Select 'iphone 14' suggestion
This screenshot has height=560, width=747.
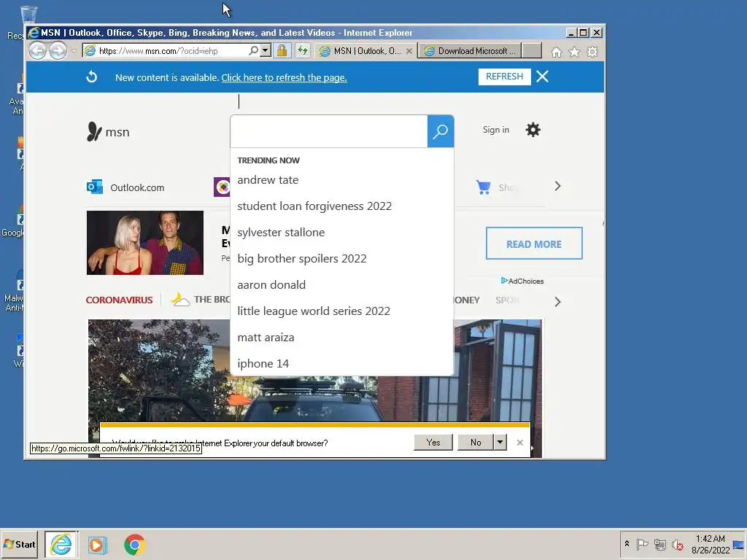point(263,364)
